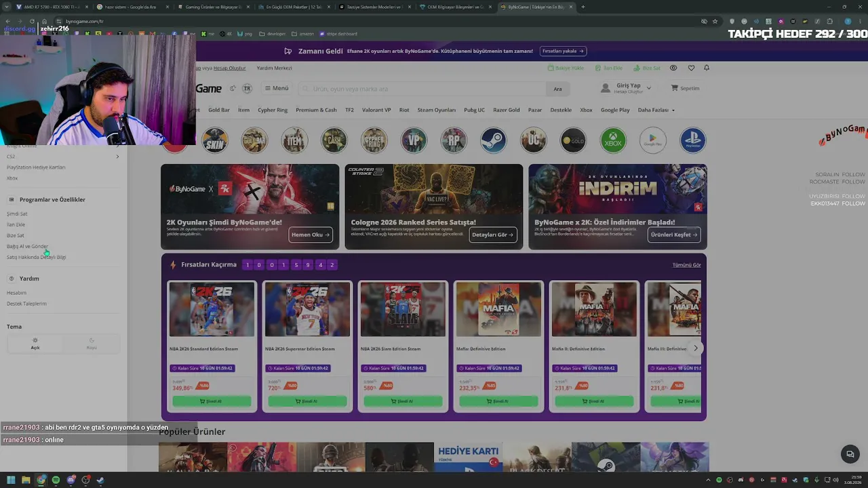Screen dimensions: 868x488
Task: Open the Bize Sat header link
Action: [646, 68]
